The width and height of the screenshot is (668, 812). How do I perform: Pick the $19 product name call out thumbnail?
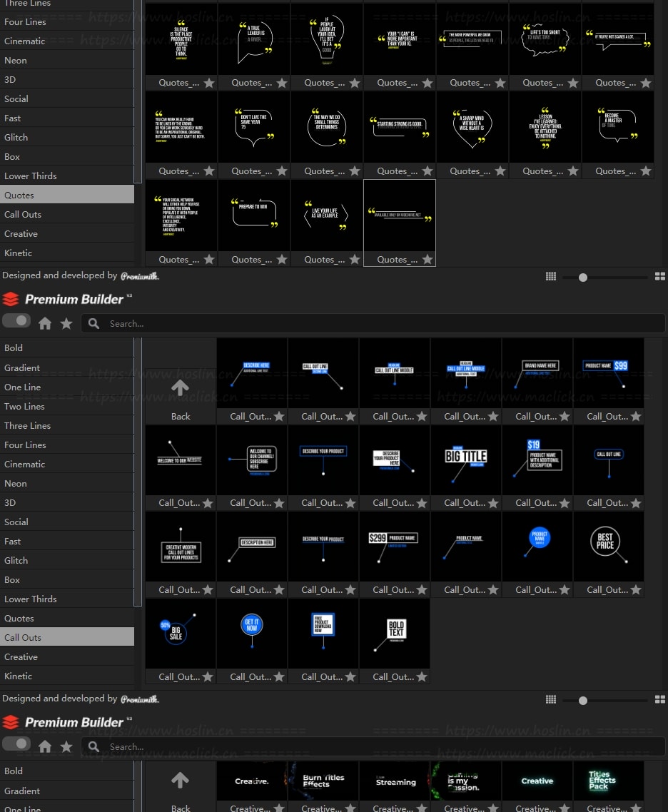point(537,460)
